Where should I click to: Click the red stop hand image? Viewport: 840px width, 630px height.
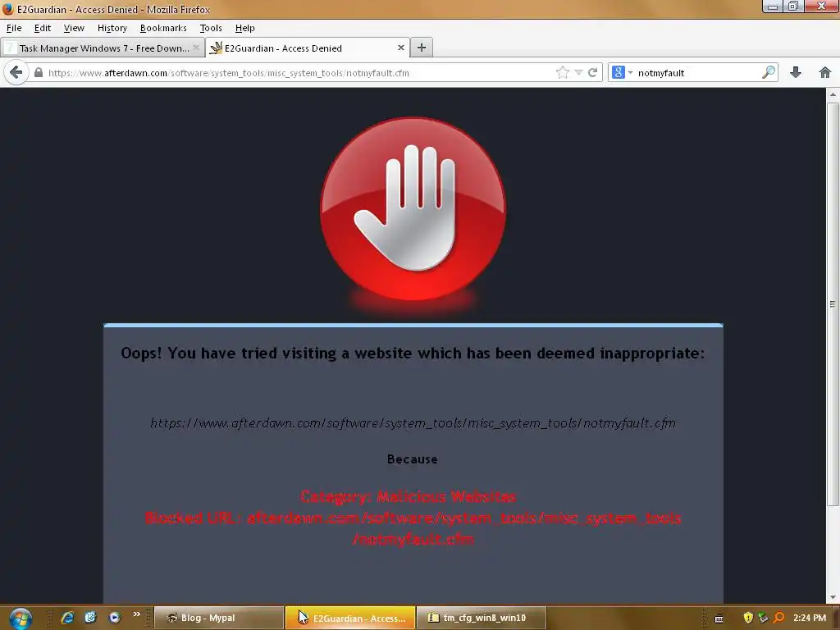[x=413, y=209]
